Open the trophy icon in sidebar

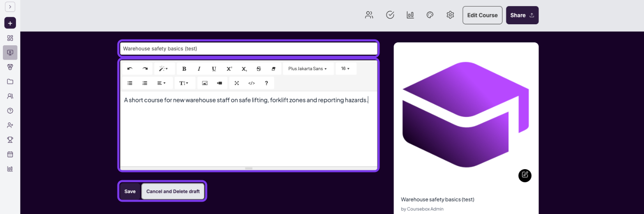pyautogui.click(x=10, y=140)
